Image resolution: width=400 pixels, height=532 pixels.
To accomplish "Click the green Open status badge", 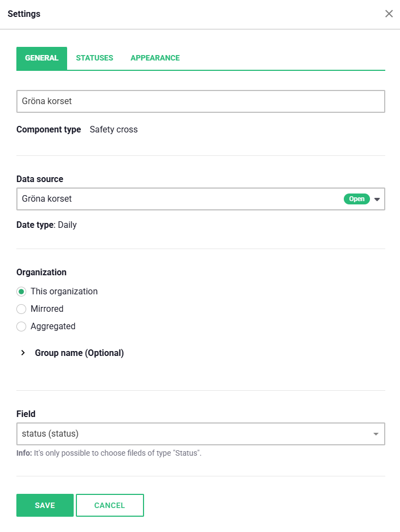I will pos(356,199).
